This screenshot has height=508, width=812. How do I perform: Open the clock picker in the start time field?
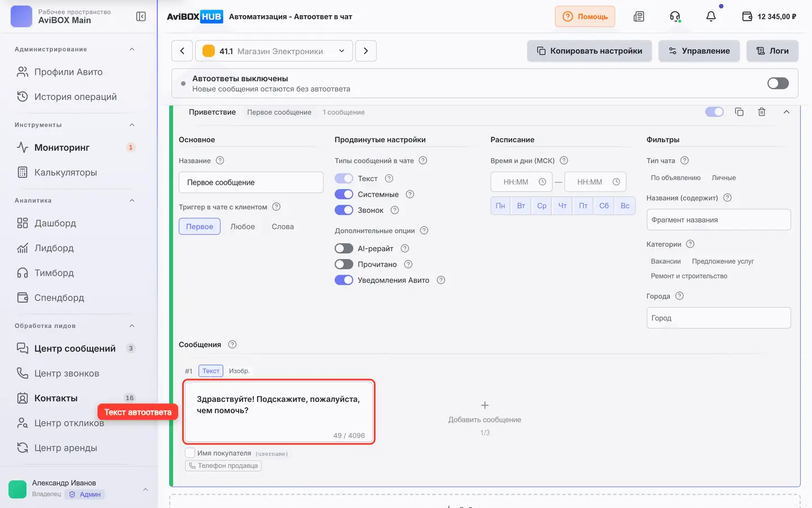542,182
